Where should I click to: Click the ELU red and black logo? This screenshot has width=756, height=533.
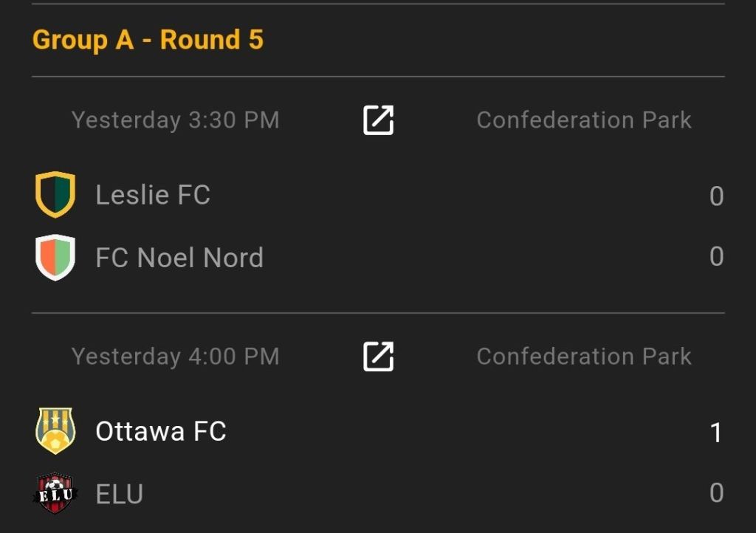click(55, 493)
